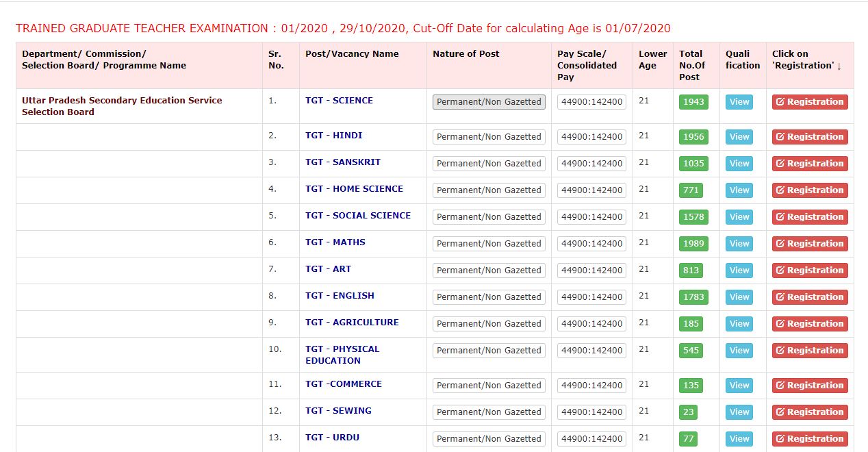Viewport: 868px width, 452px height.
Task: Click Registration for TGT -COMMERCE
Action: pos(810,386)
